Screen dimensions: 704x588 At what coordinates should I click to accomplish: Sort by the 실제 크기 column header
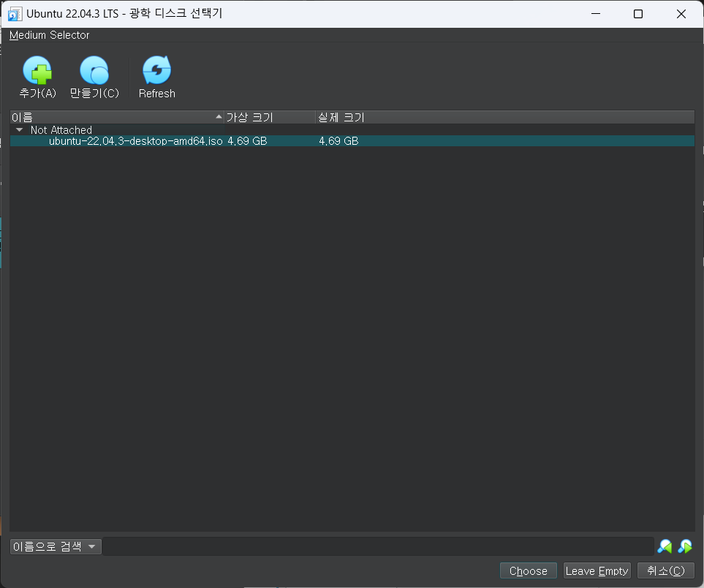tap(505, 117)
